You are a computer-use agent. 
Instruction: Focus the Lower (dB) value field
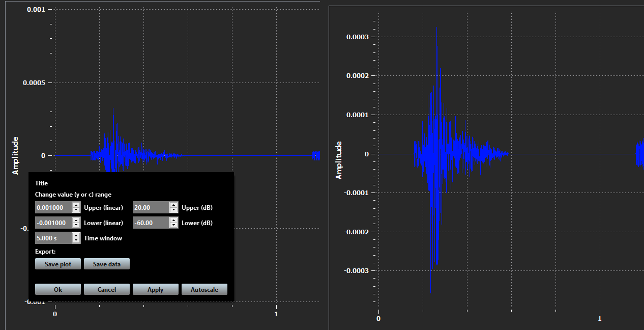coord(151,223)
